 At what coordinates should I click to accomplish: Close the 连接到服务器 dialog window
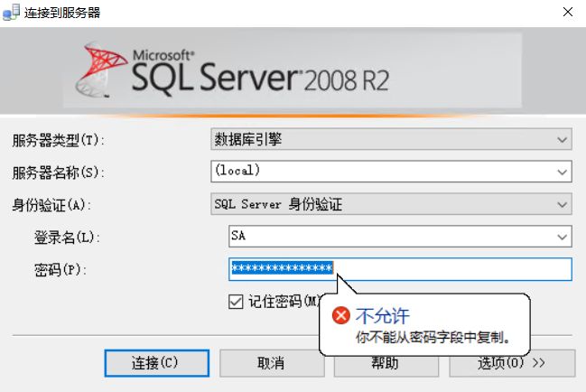[566, 13]
